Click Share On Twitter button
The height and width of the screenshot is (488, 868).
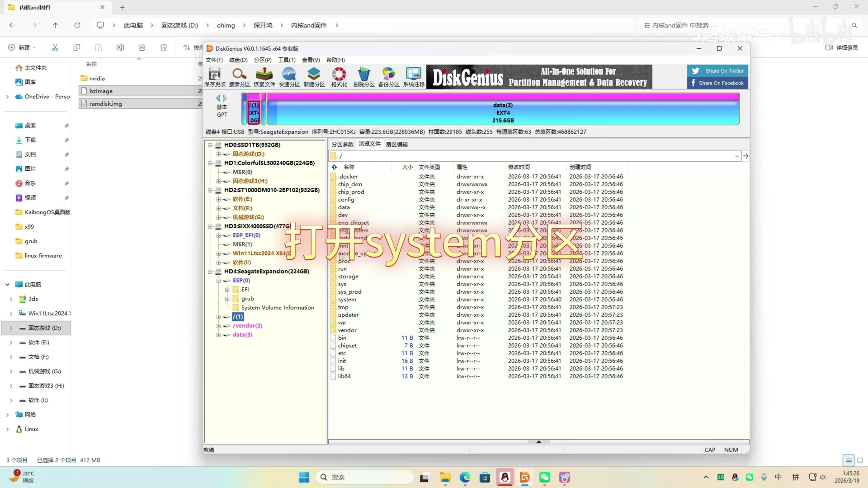718,70
